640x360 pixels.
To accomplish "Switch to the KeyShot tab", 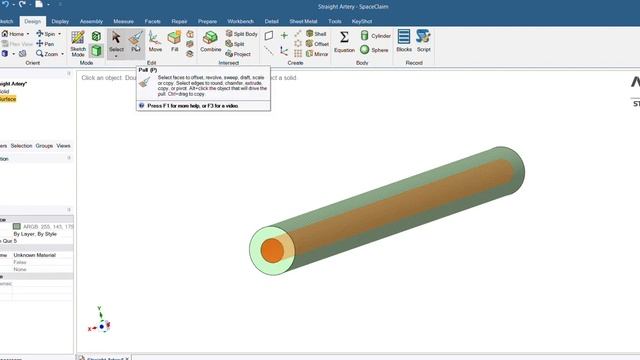I will (x=362, y=21).
